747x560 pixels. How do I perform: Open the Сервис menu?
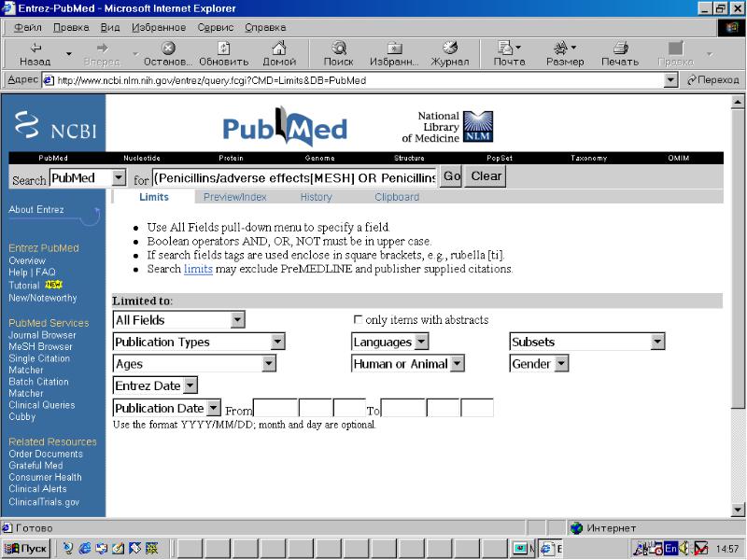[216, 27]
